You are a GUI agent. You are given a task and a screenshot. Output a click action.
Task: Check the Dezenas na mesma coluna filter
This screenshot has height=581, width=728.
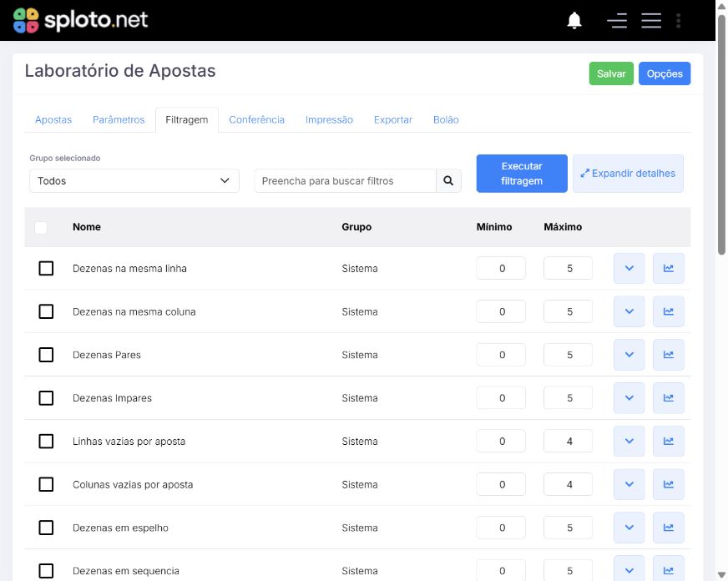click(46, 311)
